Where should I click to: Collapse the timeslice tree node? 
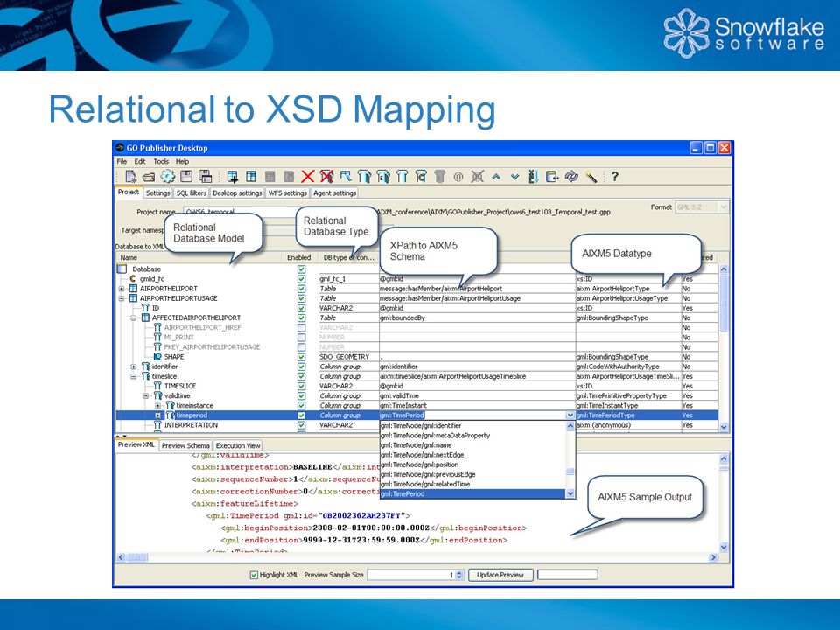coord(133,376)
